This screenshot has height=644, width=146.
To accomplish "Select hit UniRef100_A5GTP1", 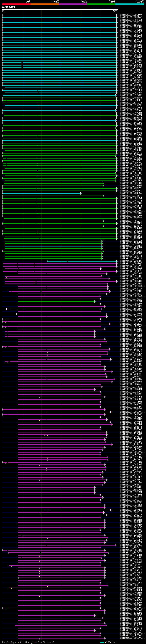I will tap(131, 223).
